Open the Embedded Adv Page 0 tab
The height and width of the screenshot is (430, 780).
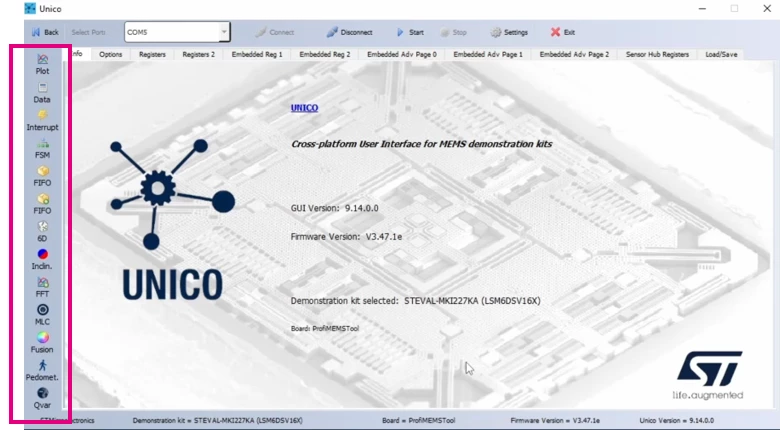[x=402, y=54]
